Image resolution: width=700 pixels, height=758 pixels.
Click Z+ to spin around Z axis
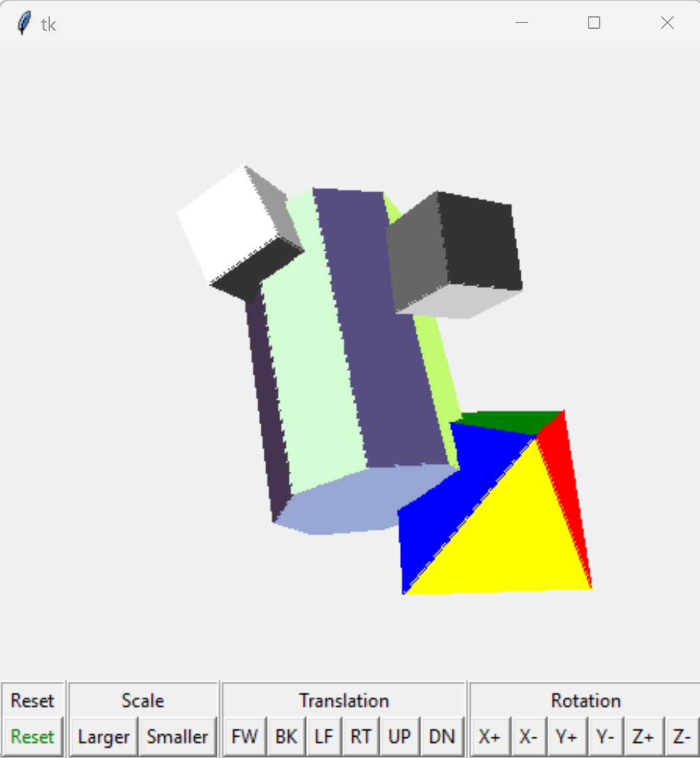643,736
